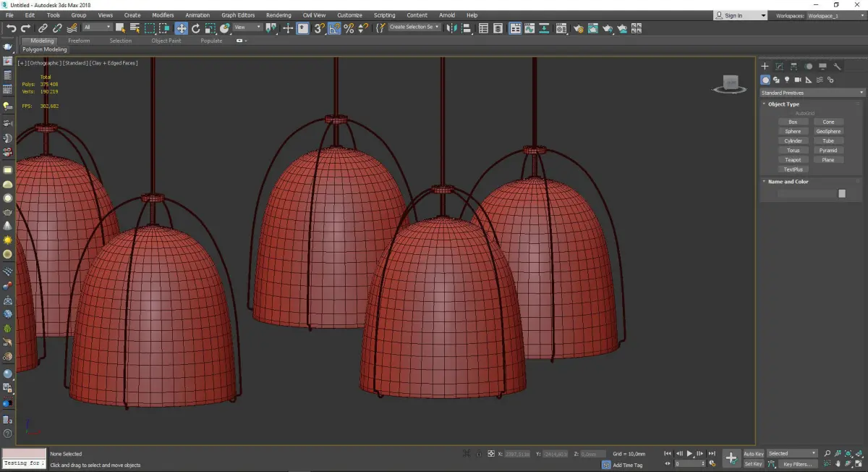Open Render Setup teapot icon
This screenshot has height=472, width=868.
(579, 28)
